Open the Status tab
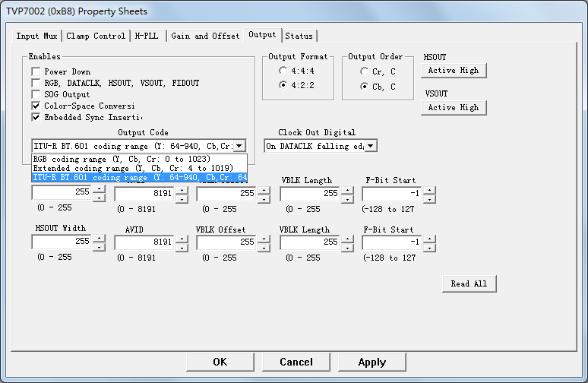 tap(299, 36)
